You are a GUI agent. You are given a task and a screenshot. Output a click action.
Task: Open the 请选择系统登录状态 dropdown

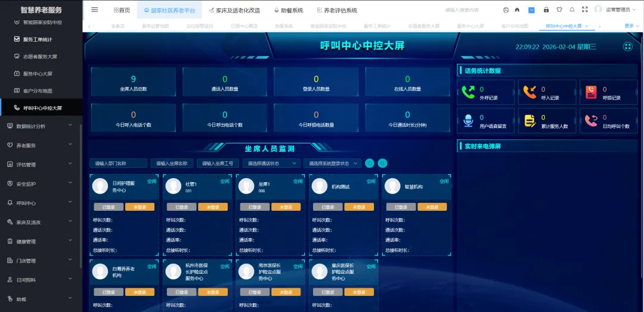pos(333,163)
